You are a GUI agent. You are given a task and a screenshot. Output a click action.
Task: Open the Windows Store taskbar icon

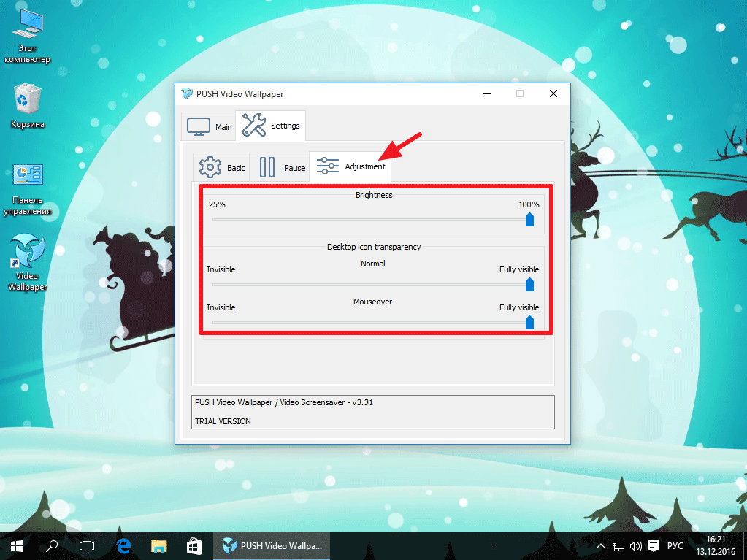[x=195, y=545]
